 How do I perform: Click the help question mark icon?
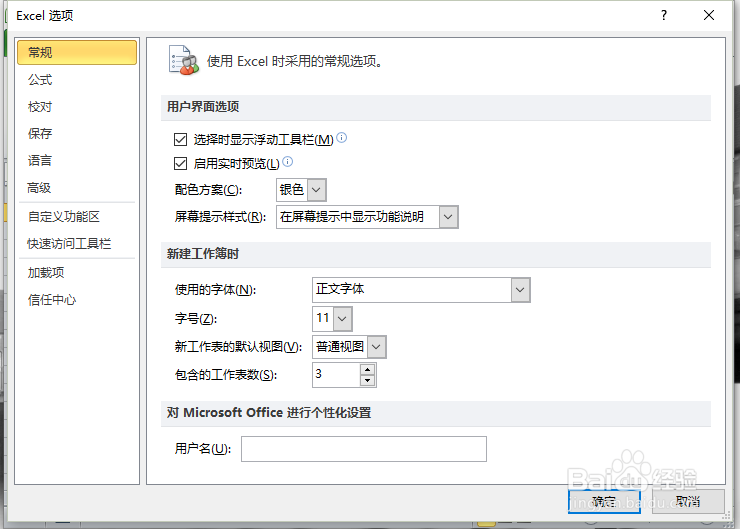point(664,16)
